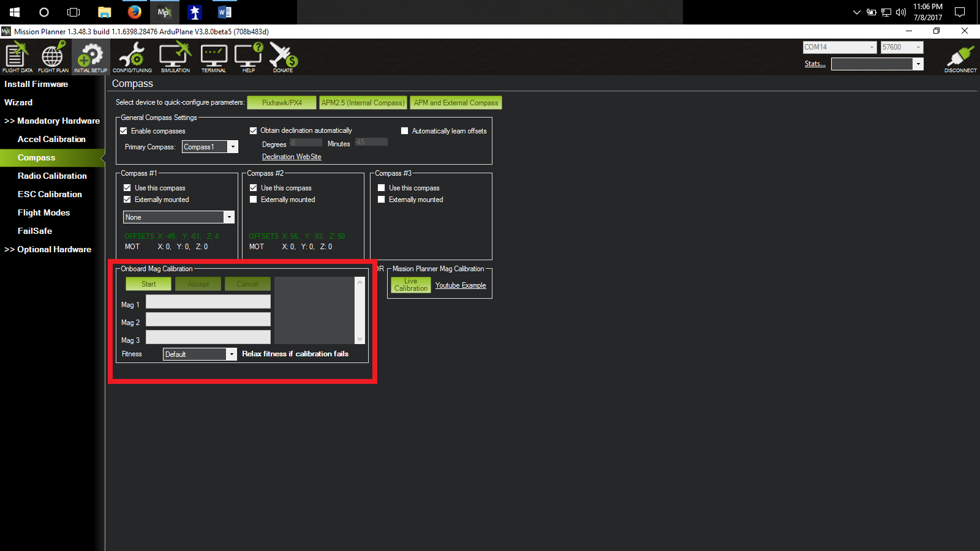The width and height of the screenshot is (980, 551).
Task: Switch to Mission Planner taskbar icon
Action: (164, 12)
